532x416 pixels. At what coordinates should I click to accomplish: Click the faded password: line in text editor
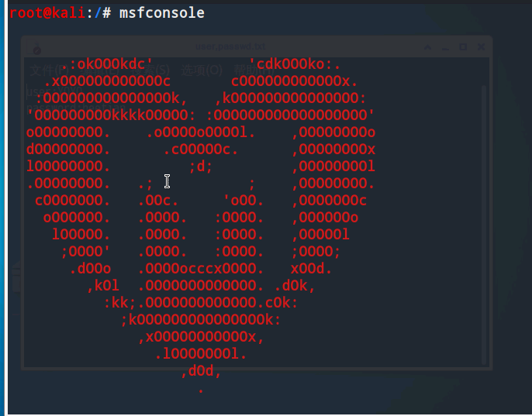coord(76,108)
